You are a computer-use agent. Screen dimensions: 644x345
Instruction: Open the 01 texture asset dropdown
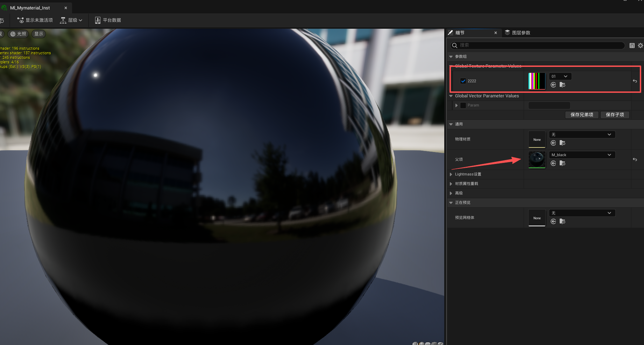560,76
